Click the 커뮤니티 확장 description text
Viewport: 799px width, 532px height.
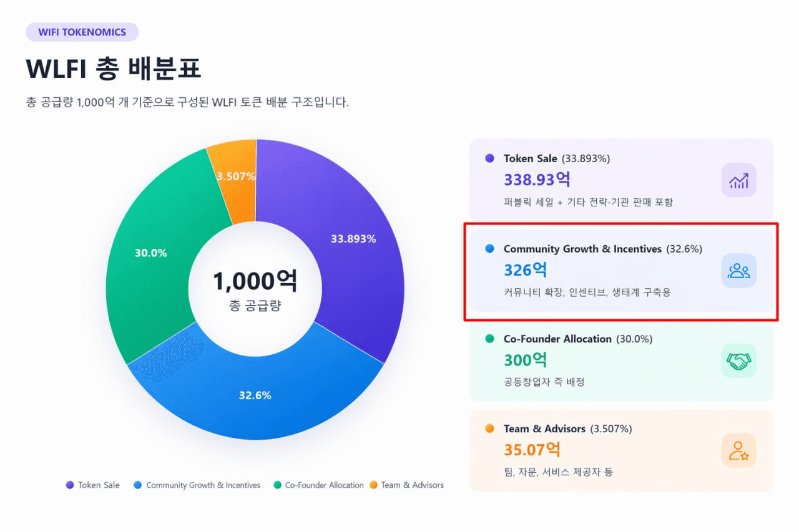pyautogui.click(x=587, y=292)
